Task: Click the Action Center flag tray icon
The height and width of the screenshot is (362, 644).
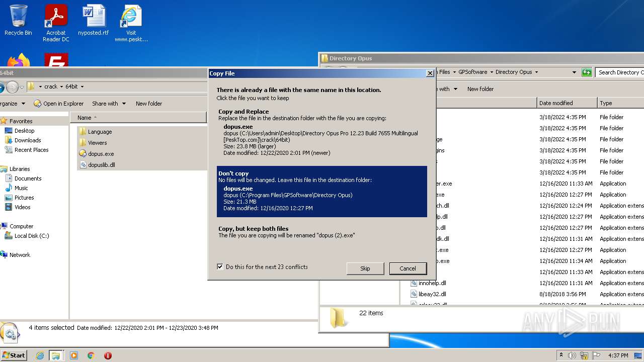Action: point(596,355)
